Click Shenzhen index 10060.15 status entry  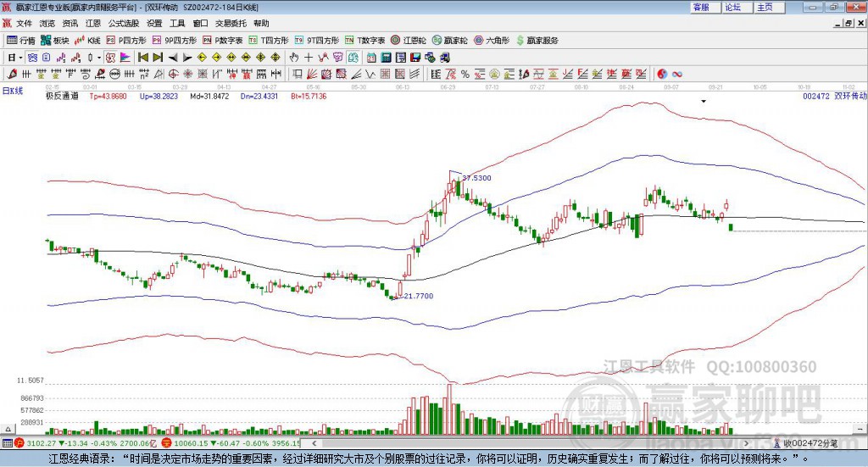[231, 443]
